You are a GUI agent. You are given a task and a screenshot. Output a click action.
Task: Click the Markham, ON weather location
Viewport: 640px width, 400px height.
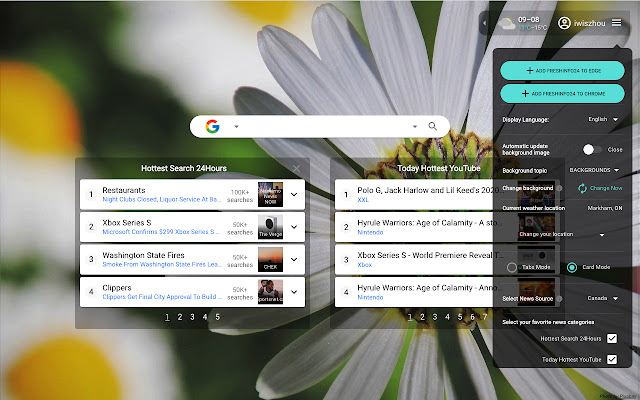(604, 208)
